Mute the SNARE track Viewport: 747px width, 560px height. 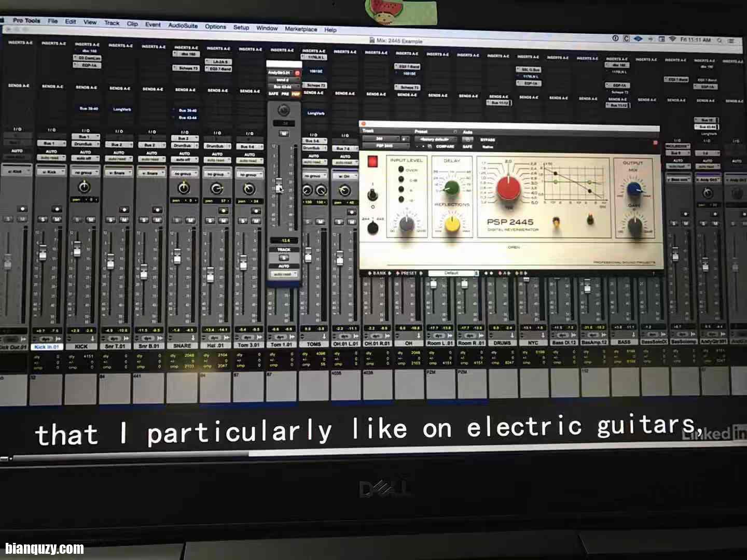190,221
